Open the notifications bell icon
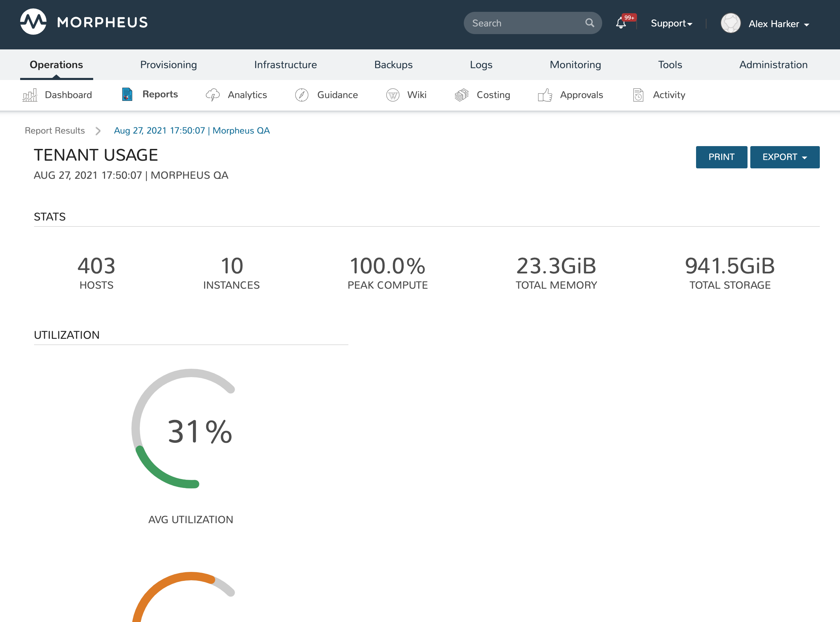840x622 pixels. coord(621,24)
